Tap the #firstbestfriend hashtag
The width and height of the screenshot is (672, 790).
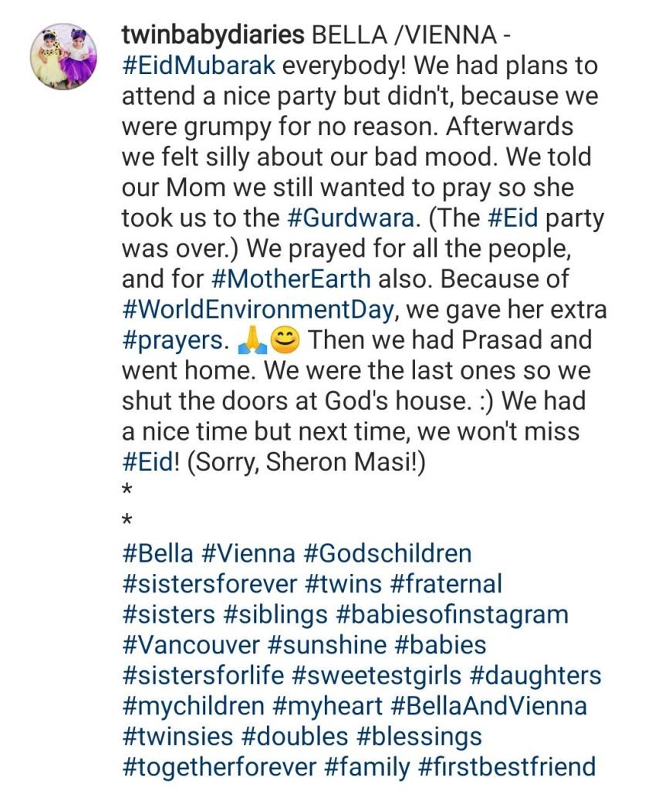507,767
